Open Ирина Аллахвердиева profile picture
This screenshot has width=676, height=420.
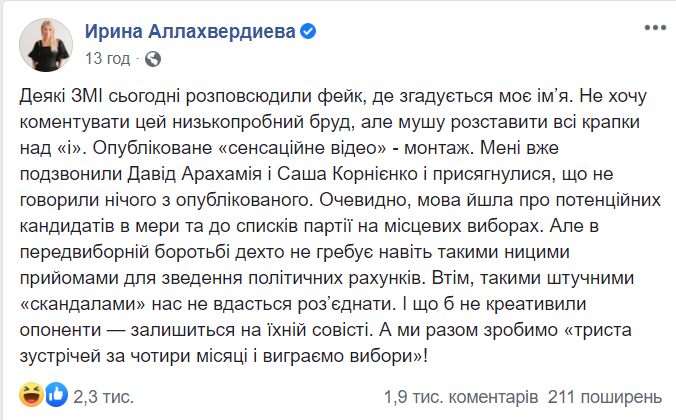click(x=46, y=45)
